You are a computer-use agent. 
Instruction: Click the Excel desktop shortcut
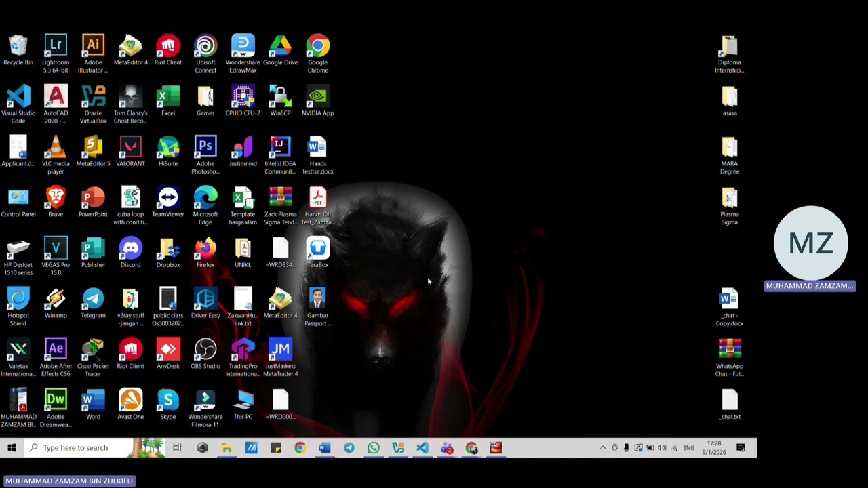tap(168, 102)
